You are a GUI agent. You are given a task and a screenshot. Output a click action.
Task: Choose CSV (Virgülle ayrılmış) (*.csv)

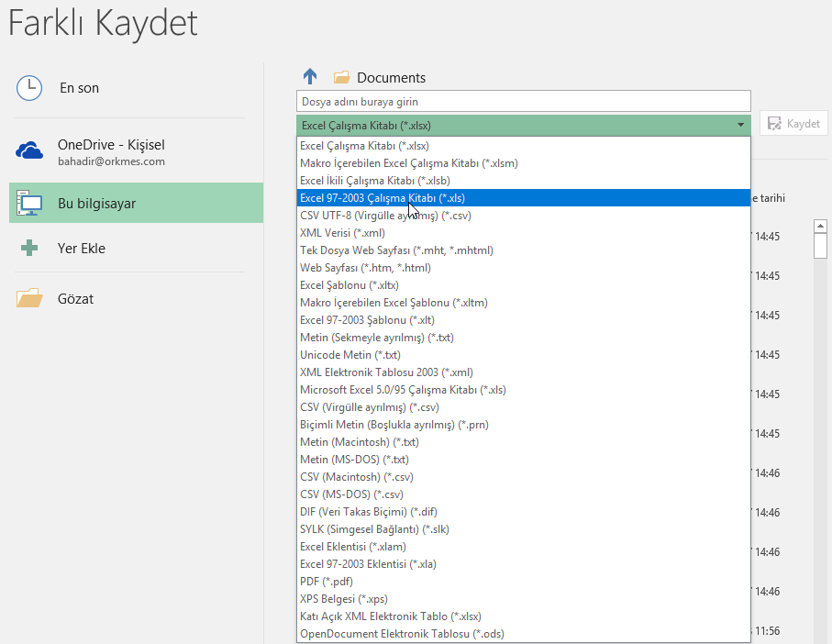524,407
